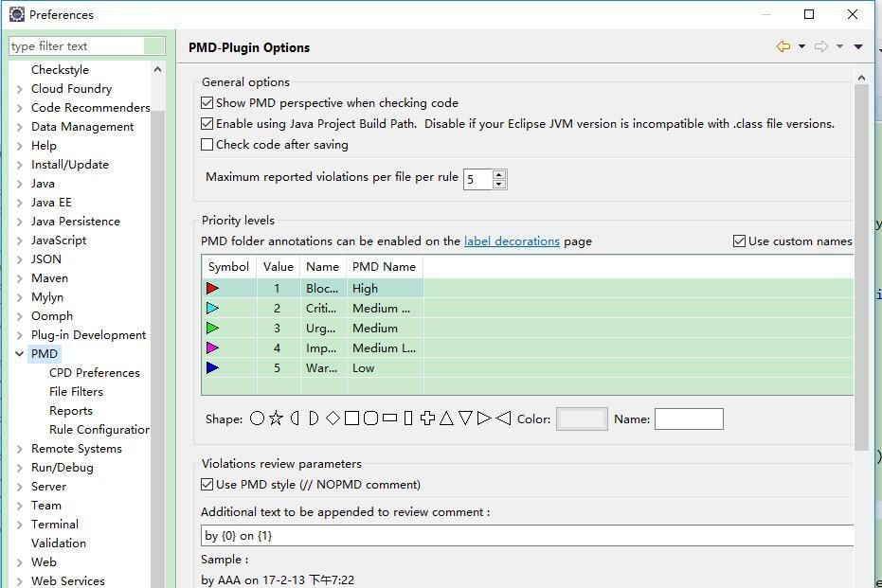Sort by Symbol column header

229,266
